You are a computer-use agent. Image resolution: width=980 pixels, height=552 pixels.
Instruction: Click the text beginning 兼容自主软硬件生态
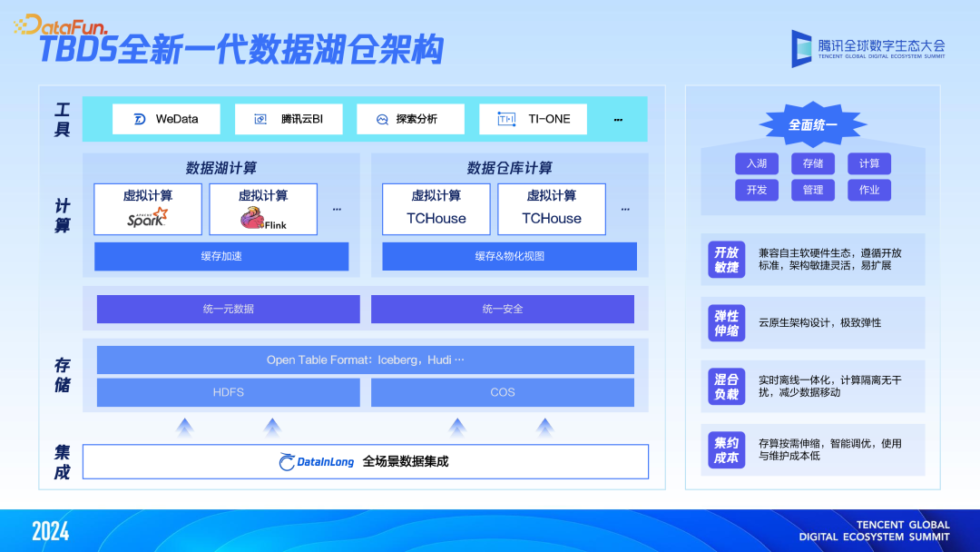830,260
